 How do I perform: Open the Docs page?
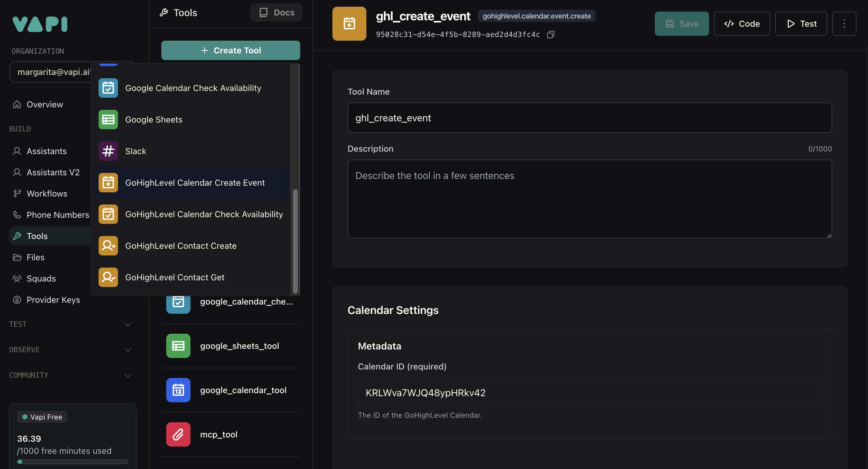click(x=276, y=12)
